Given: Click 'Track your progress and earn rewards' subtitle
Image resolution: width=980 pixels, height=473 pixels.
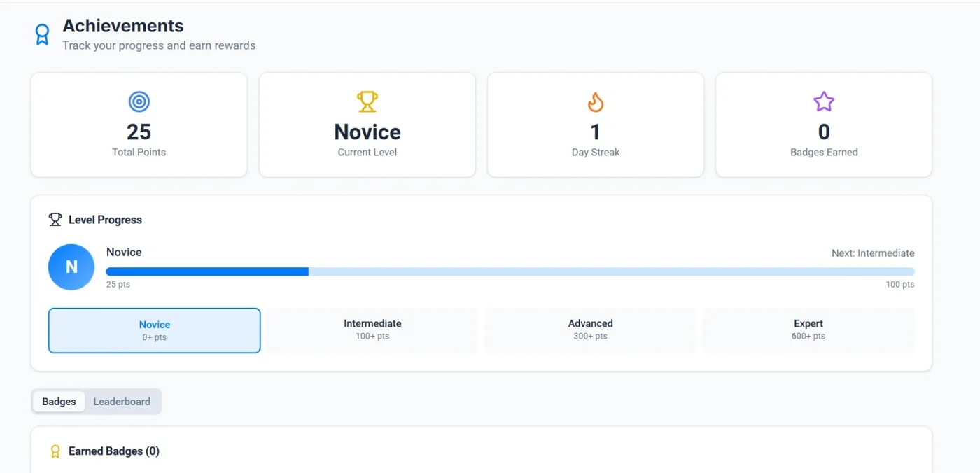Looking at the screenshot, I should pyautogui.click(x=159, y=45).
